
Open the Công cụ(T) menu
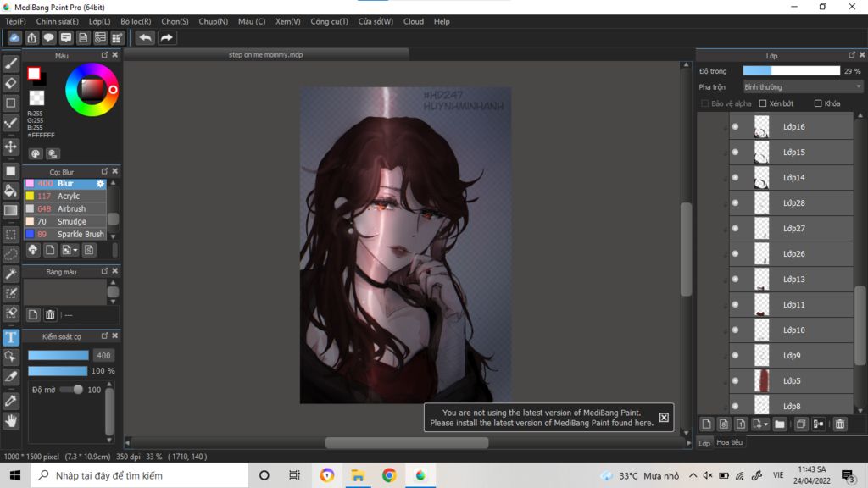[330, 21]
